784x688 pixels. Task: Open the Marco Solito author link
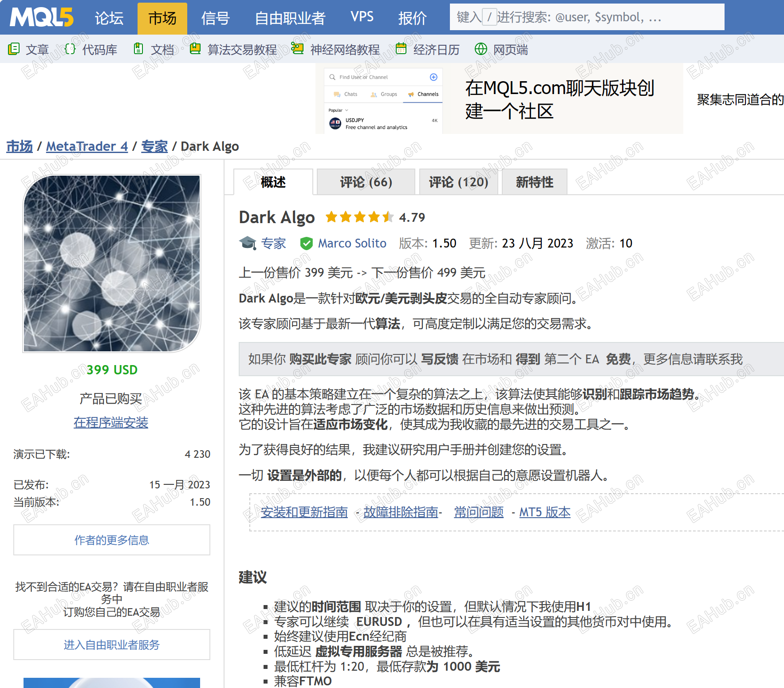point(352,243)
